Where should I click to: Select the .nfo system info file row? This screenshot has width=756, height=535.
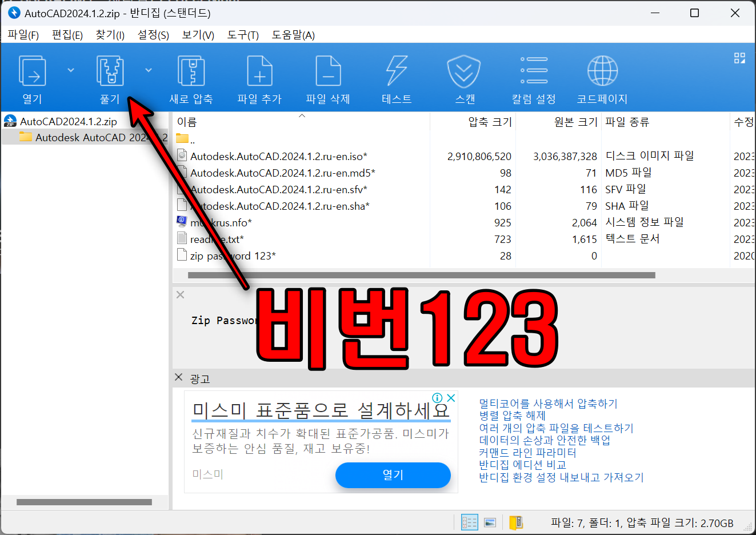click(221, 222)
